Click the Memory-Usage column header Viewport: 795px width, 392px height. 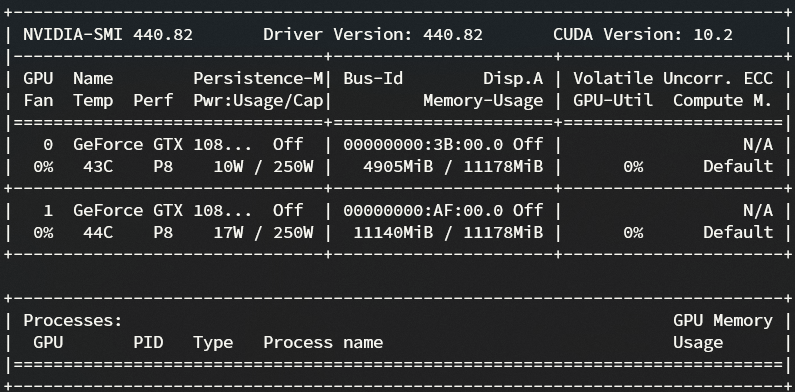(483, 100)
